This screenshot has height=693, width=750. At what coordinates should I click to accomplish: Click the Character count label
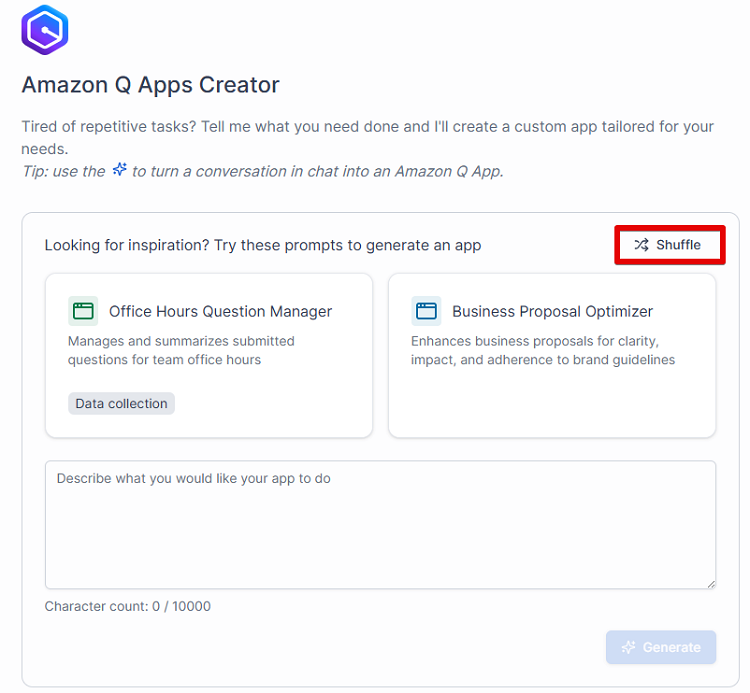[128, 606]
